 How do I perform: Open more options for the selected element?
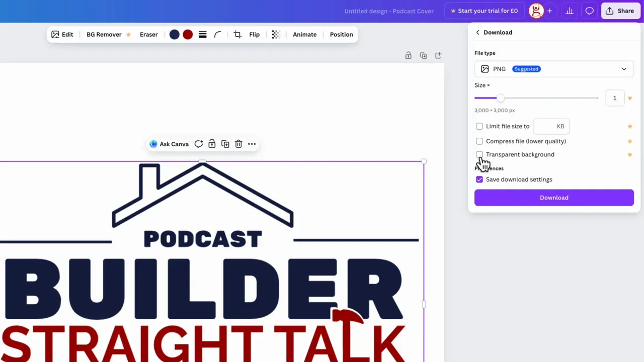[x=252, y=144]
